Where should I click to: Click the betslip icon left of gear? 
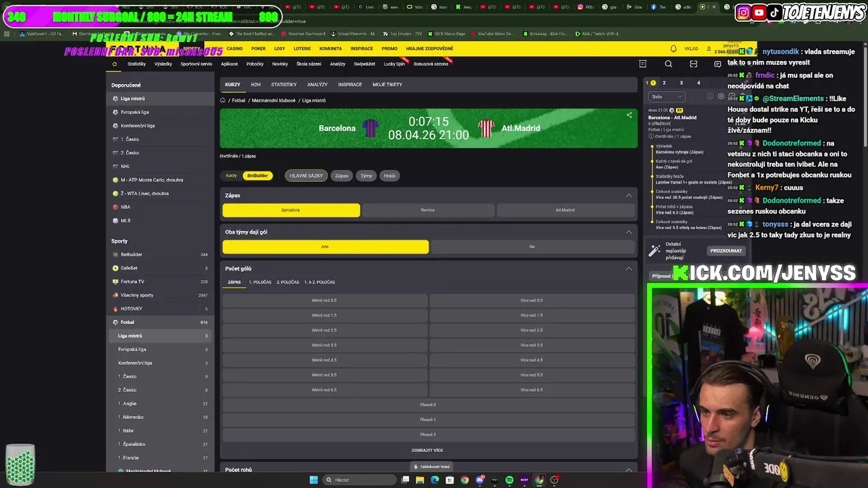coord(710,96)
